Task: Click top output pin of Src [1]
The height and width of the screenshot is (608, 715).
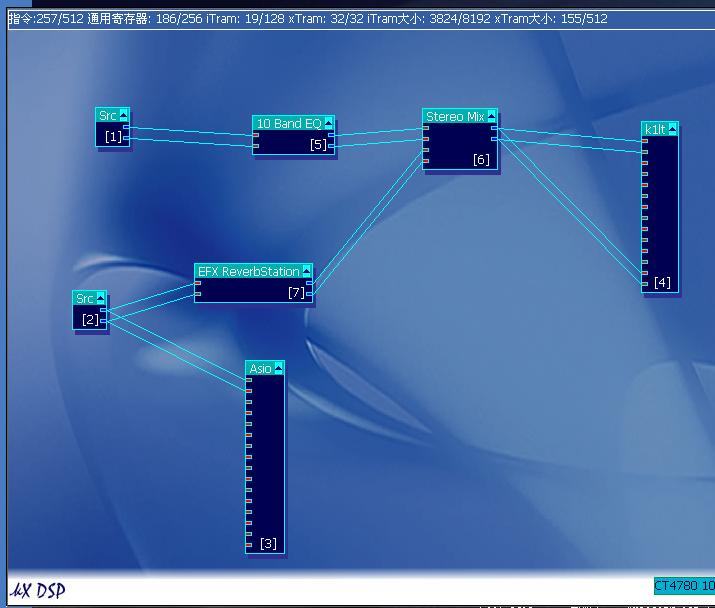Action: pyautogui.click(x=126, y=127)
